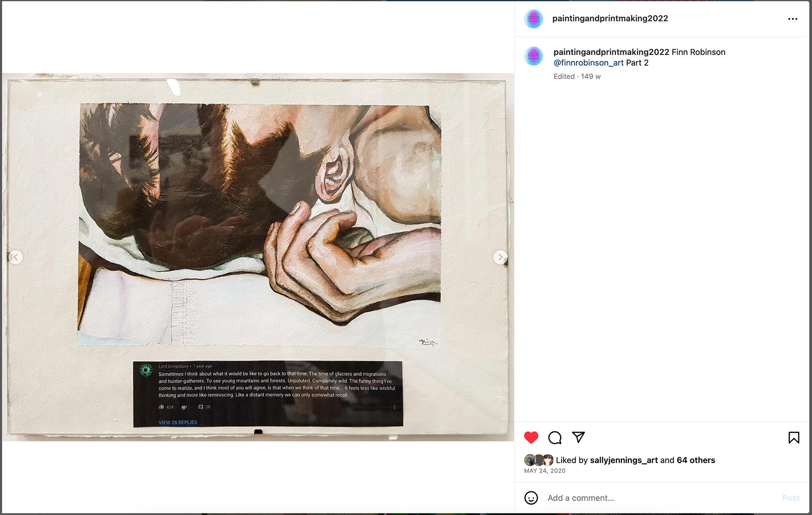Share the post with the paper plane icon
The height and width of the screenshot is (515, 812).
[x=578, y=437]
